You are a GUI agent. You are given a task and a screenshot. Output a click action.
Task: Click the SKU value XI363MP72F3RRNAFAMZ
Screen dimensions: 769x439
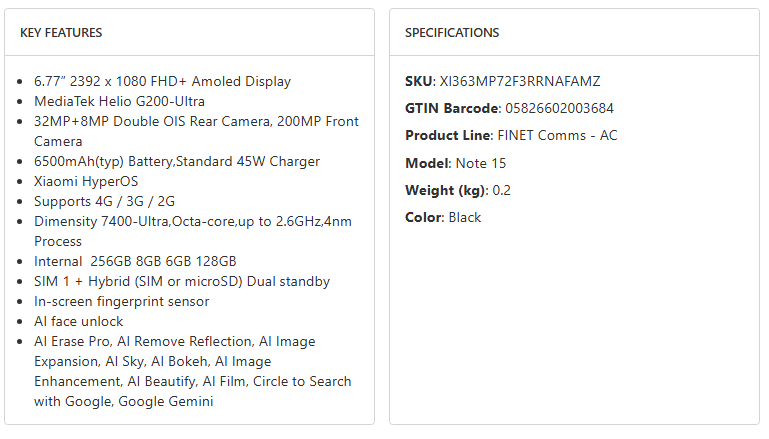520,81
